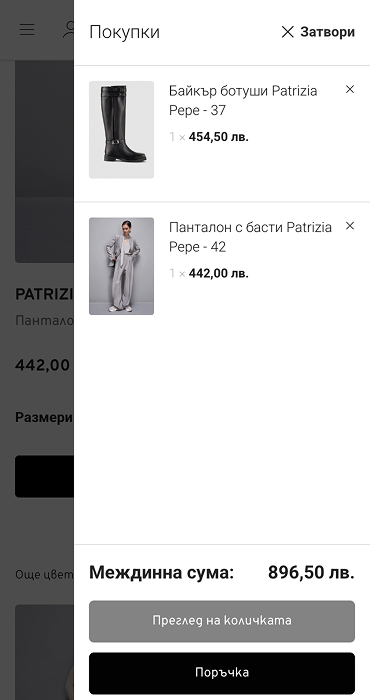Click the dimmed Още цвет text
Viewport: 370px width, 700px height.
click(44, 574)
